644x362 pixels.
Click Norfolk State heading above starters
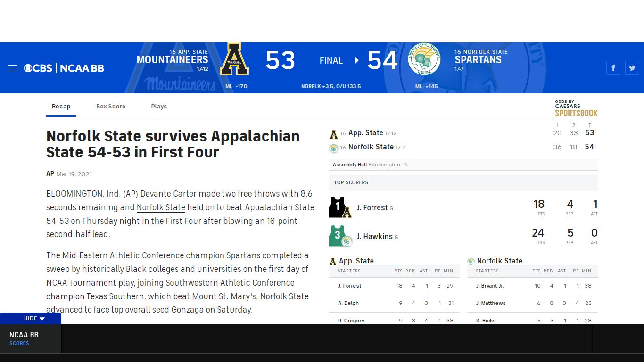500,261
